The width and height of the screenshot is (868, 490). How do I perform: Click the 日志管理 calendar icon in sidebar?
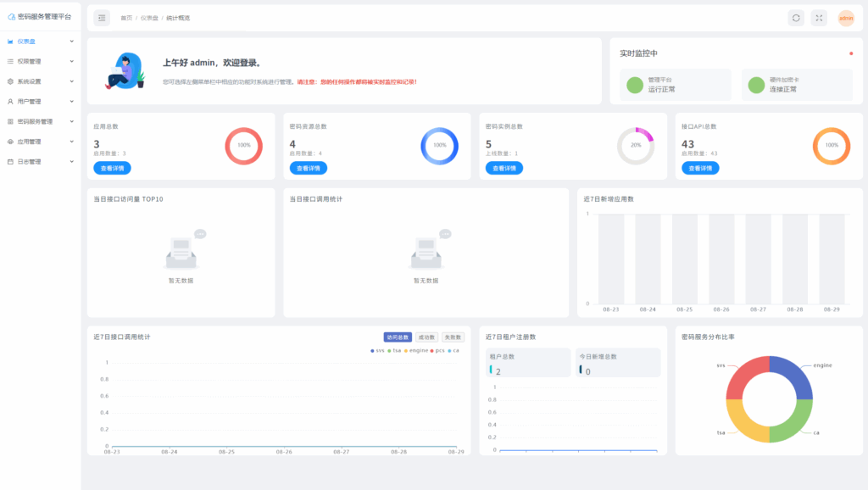10,161
